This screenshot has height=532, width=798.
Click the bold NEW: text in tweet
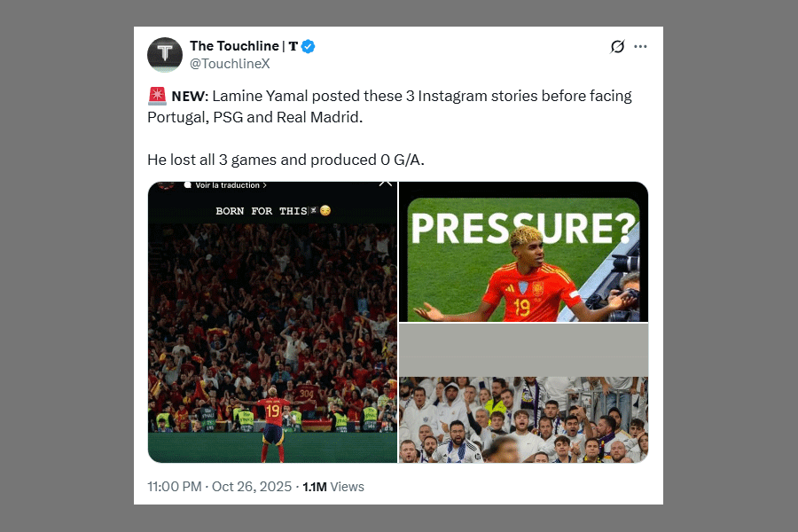click(190, 97)
